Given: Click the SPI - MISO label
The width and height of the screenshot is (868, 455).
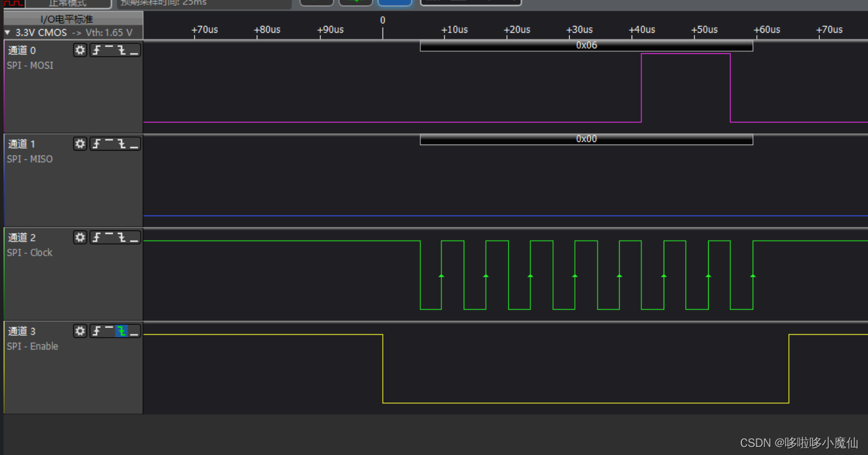Looking at the screenshot, I should 30,159.
